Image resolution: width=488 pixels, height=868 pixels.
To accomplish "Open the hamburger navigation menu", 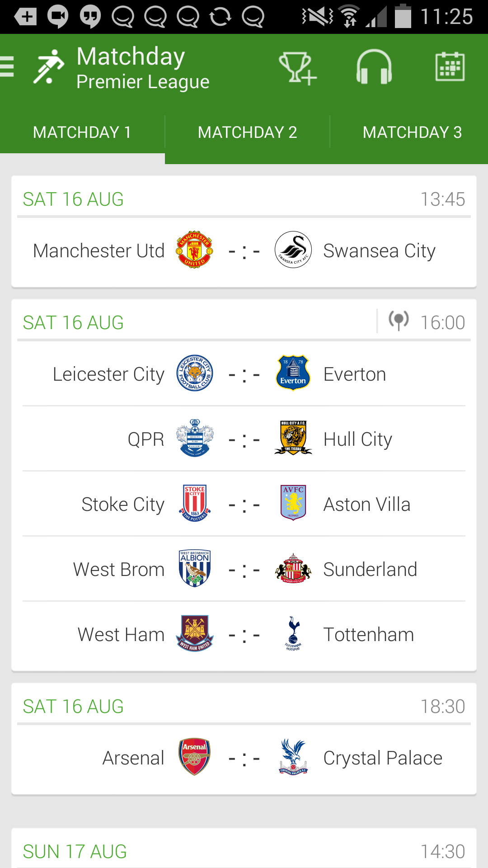I will 8,67.
